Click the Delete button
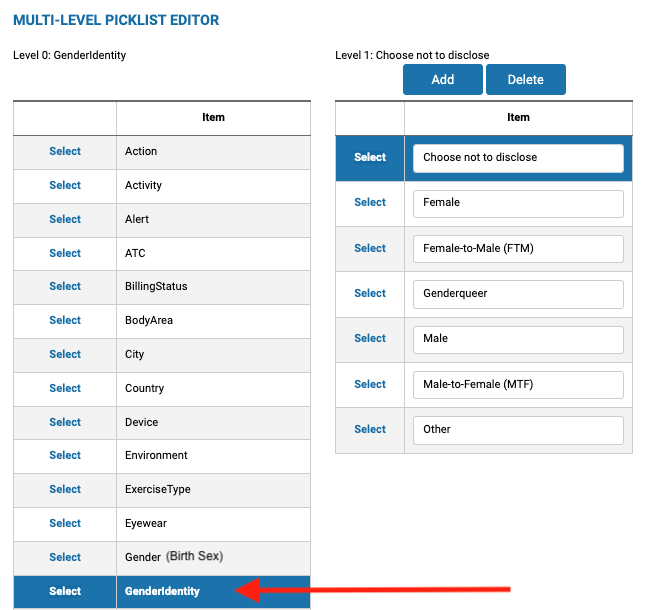The image size is (648, 610). (526, 79)
